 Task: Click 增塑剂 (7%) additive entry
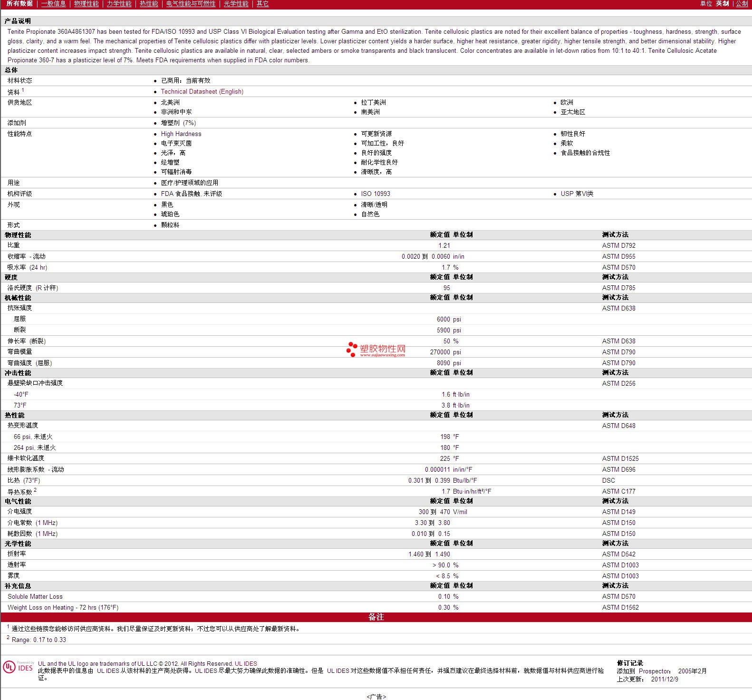coord(178,123)
